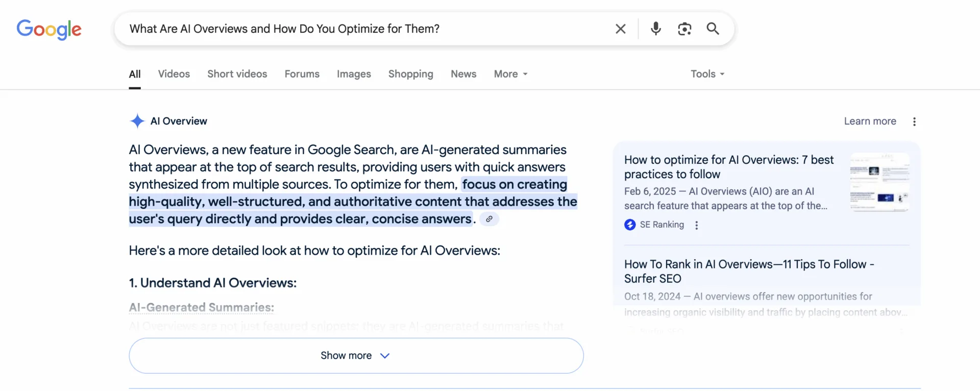Click the link icon after the highlighted summary
980x391 pixels.
click(x=489, y=219)
